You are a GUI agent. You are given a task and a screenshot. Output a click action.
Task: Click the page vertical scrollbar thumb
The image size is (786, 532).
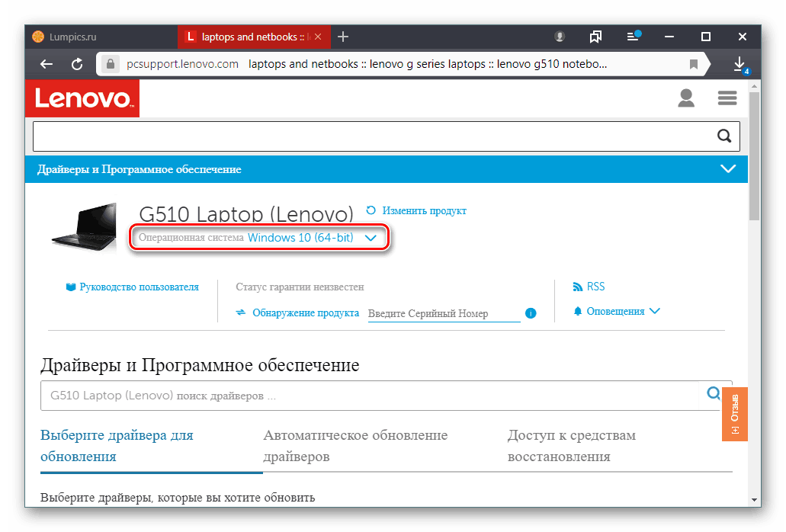pyautogui.click(x=754, y=155)
